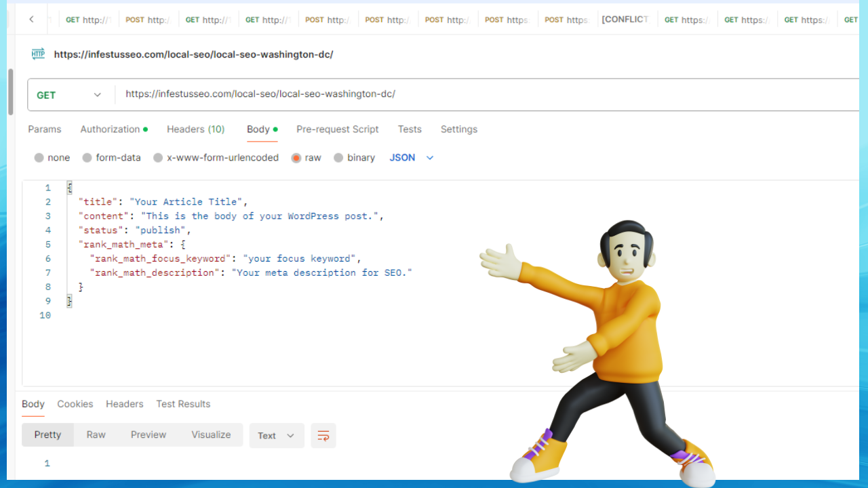Screen dimensions: 868x488
Task: Click response line number 1
Action: [x=47, y=464]
